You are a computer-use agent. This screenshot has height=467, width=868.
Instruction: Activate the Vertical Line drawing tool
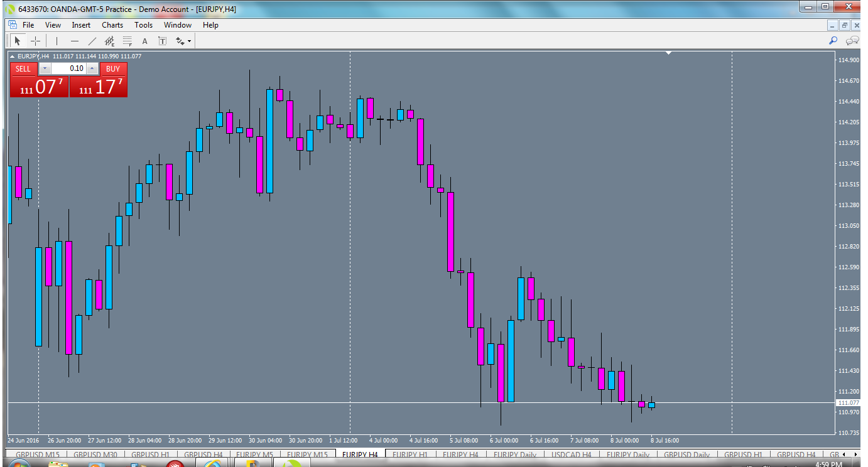click(56, 41)
